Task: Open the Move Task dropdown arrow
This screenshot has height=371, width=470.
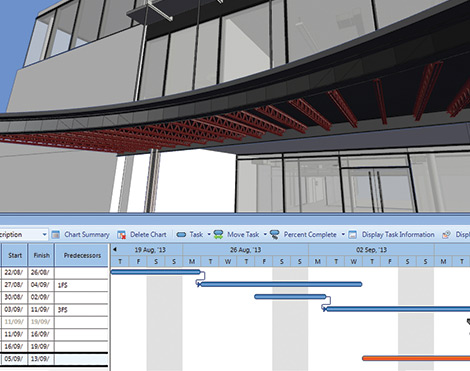Action: pos(265,234)
